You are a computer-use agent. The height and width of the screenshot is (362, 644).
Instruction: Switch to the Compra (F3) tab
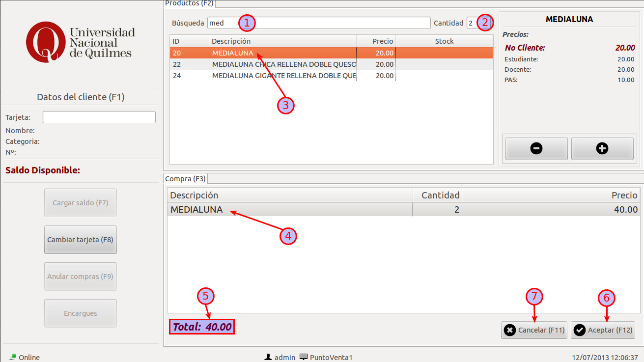tap(186, 179)
